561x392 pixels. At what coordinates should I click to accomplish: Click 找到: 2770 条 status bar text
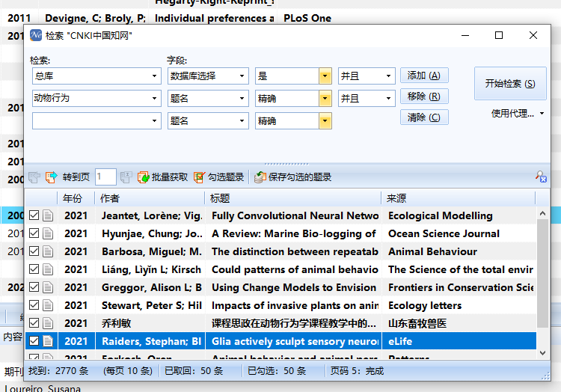(58, 371)
